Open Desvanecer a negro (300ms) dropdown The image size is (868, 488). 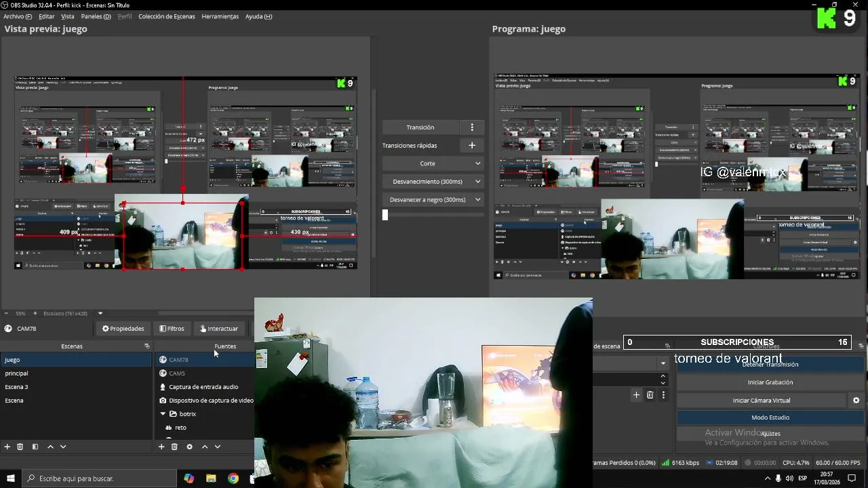pos(433,200)
